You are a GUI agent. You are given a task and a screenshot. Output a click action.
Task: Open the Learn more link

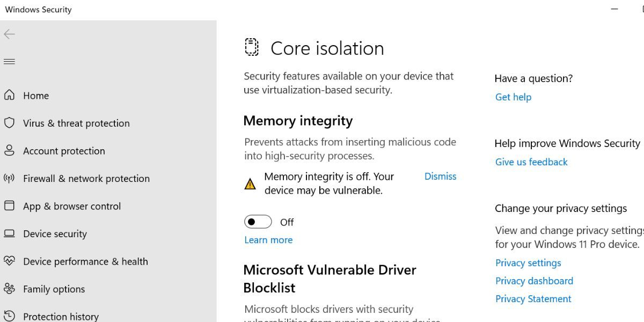click(268, 240)
